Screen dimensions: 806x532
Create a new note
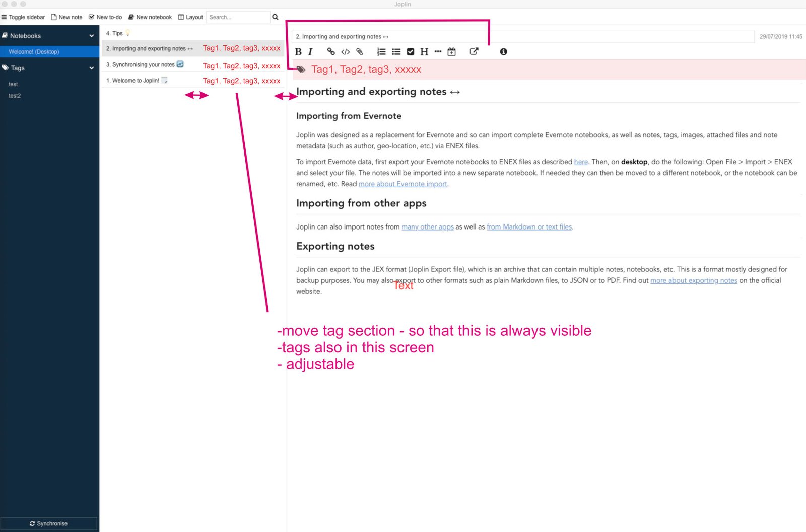point(66,17)
